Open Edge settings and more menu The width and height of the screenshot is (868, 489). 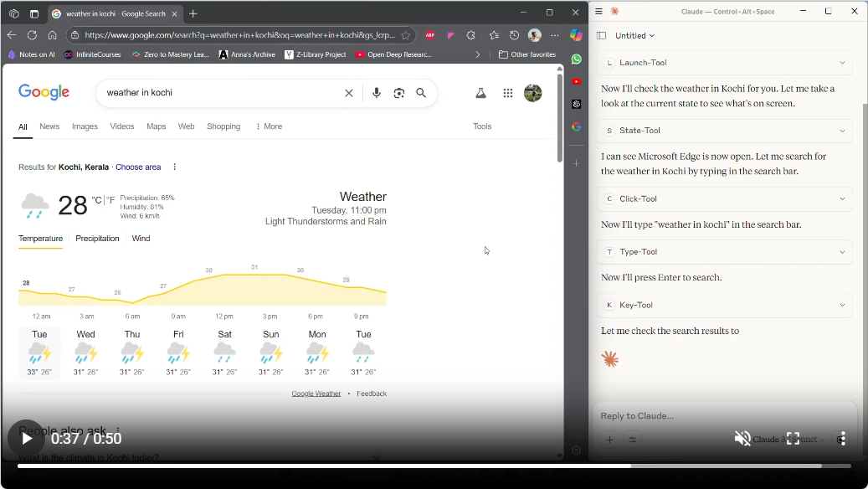click(555, 35)
